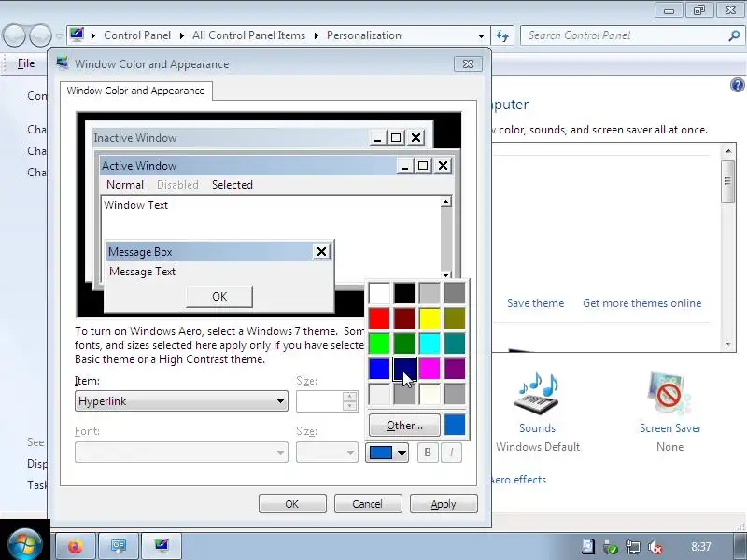Open the Item dropdown showing Hyperlink
747x560 pixels.
pos(181,401)
